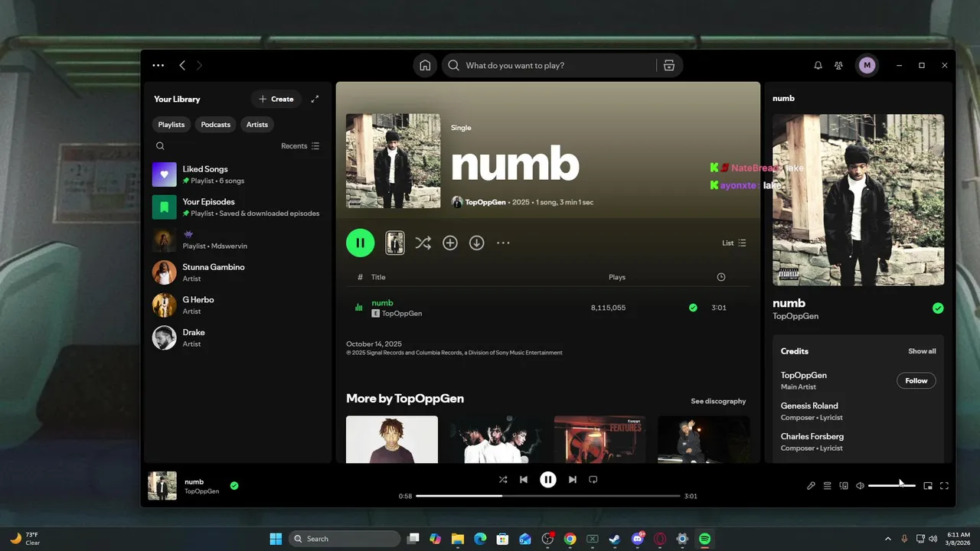Sort tracks by the duration clock icon
Screen dimensions: 980x551
pos(720,277)
